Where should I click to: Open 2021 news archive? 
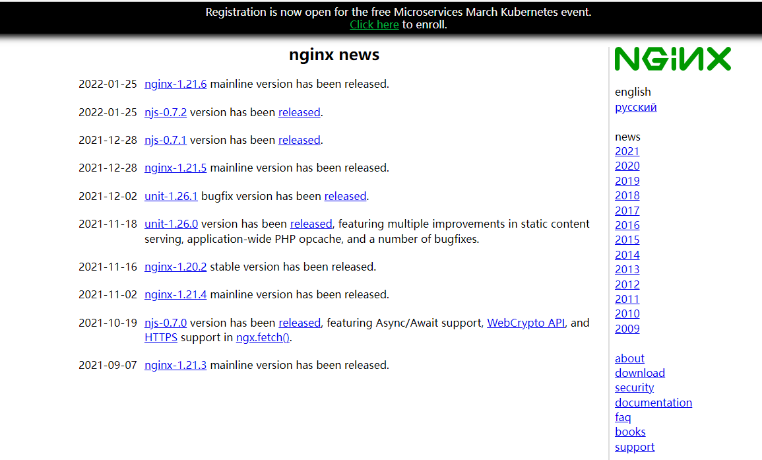(x=627, y=152)
